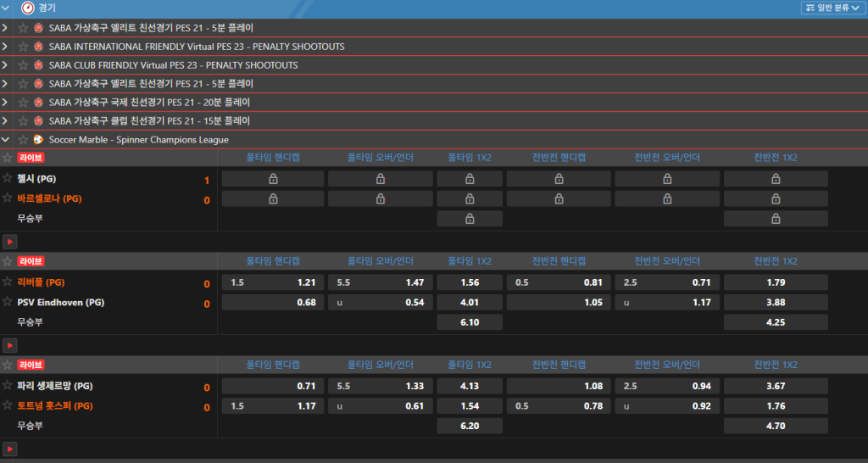Click locked 풀타임 1X2 draw cell in first match
Viewport: 868px width, 463px height.
tap(470, 219)
